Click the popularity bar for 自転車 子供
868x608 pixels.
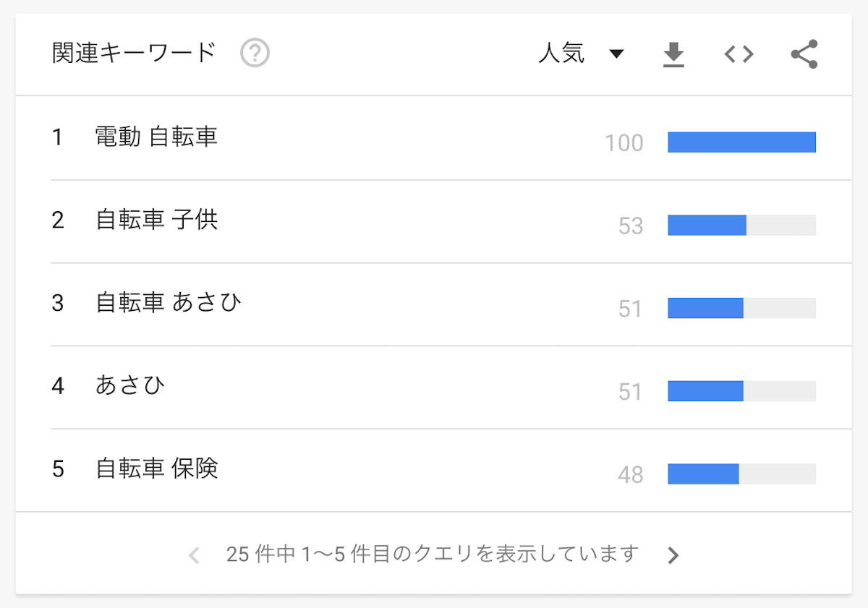(x=741, y=225)
